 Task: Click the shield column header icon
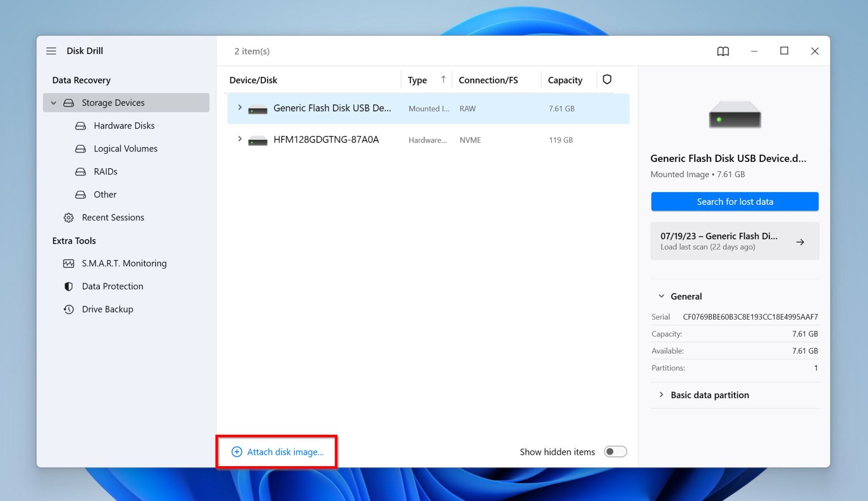pos(607,79)
